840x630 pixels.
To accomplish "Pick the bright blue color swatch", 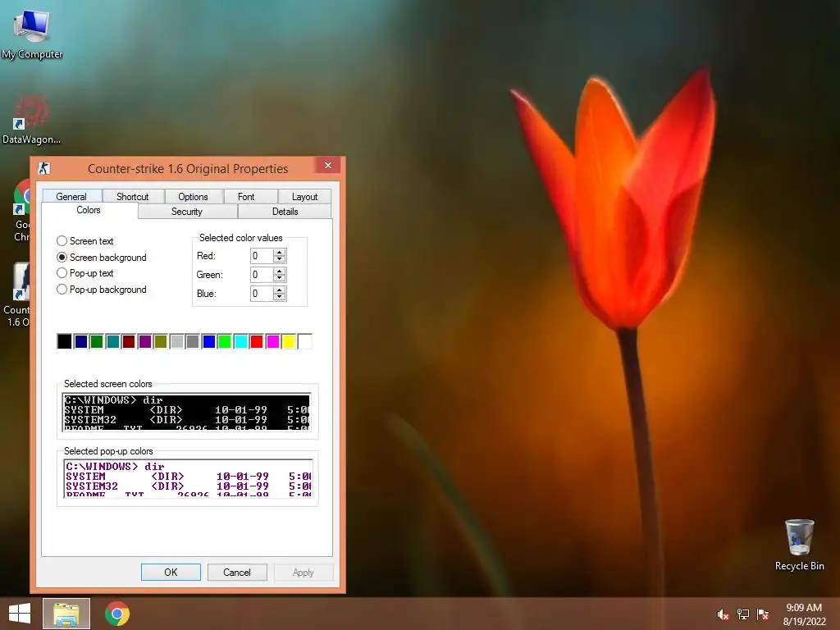I will [209, 341].
